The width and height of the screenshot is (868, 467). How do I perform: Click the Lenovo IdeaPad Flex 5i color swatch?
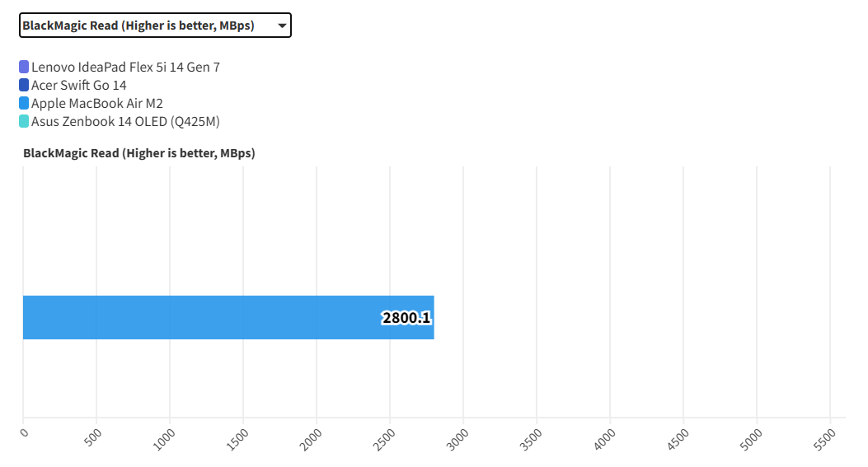[24, 67]
